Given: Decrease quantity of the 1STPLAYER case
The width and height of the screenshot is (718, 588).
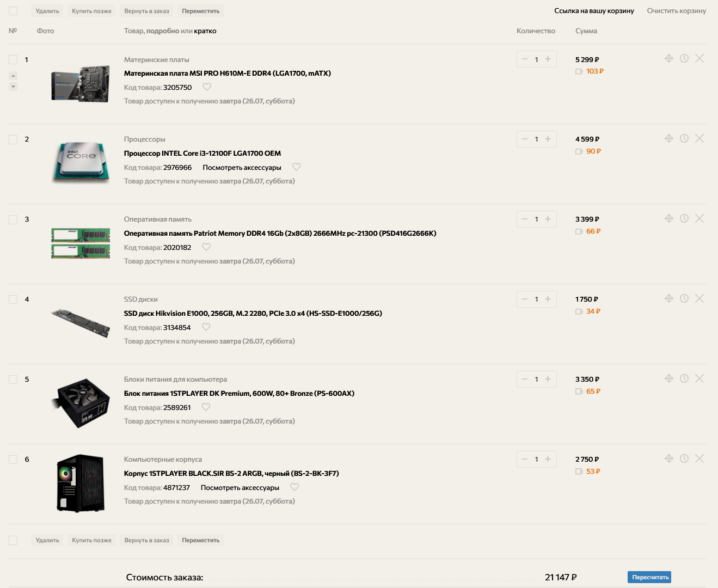Looking at the screenshot, I should (x=525, y=459).
